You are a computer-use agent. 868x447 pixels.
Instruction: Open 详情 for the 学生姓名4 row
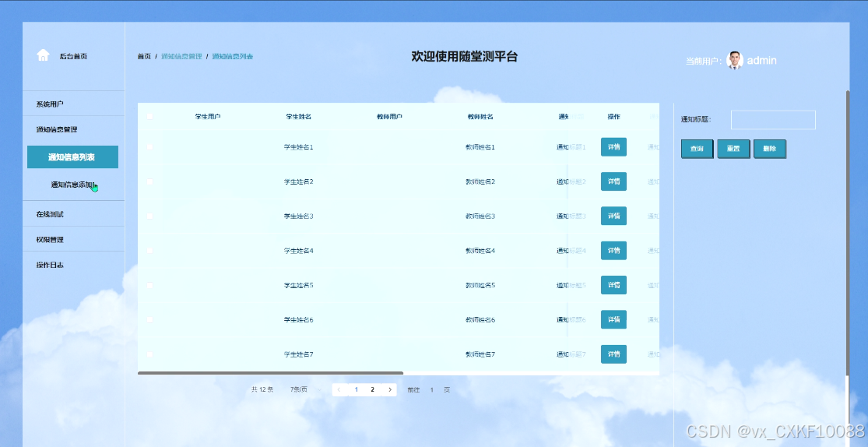[613, 250]
